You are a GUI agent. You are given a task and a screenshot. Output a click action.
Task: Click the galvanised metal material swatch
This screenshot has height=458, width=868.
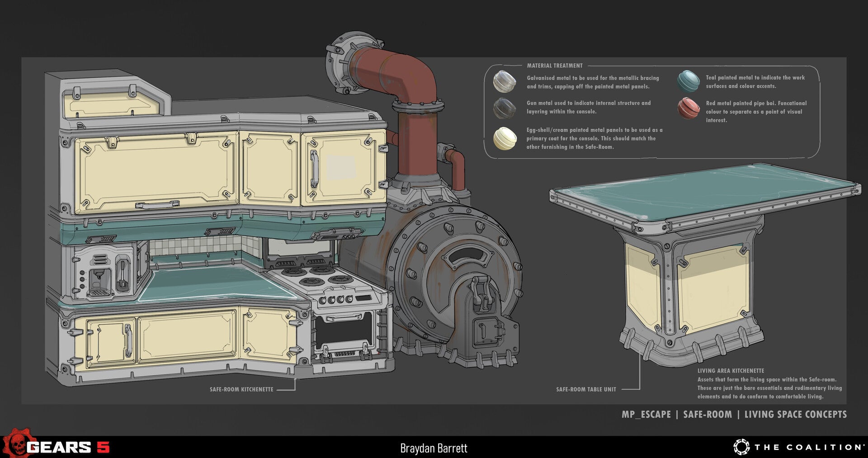[x=505, y=81]
